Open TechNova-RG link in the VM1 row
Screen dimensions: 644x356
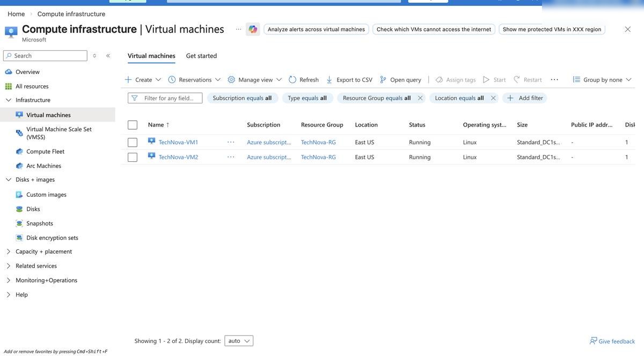point(318,142)
